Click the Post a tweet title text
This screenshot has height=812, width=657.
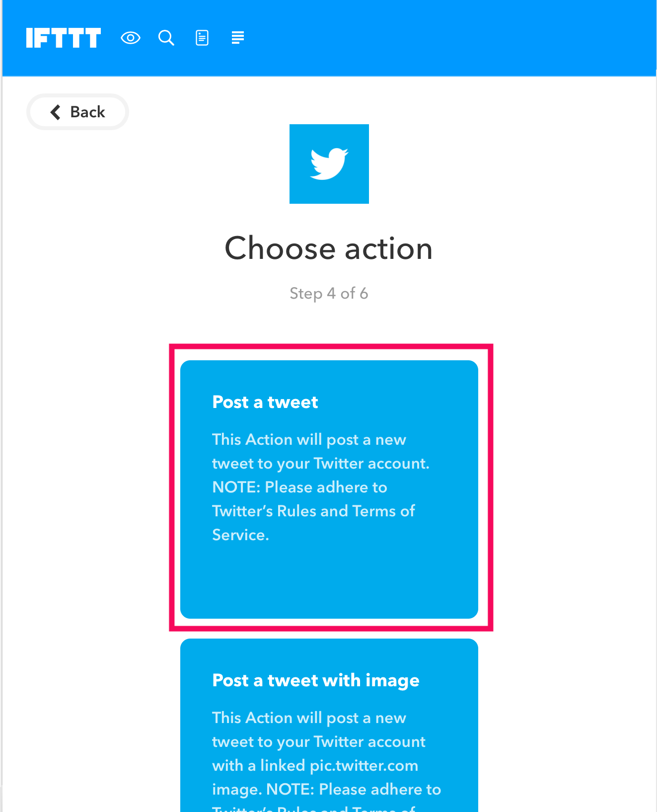click(x=265, y=402)
